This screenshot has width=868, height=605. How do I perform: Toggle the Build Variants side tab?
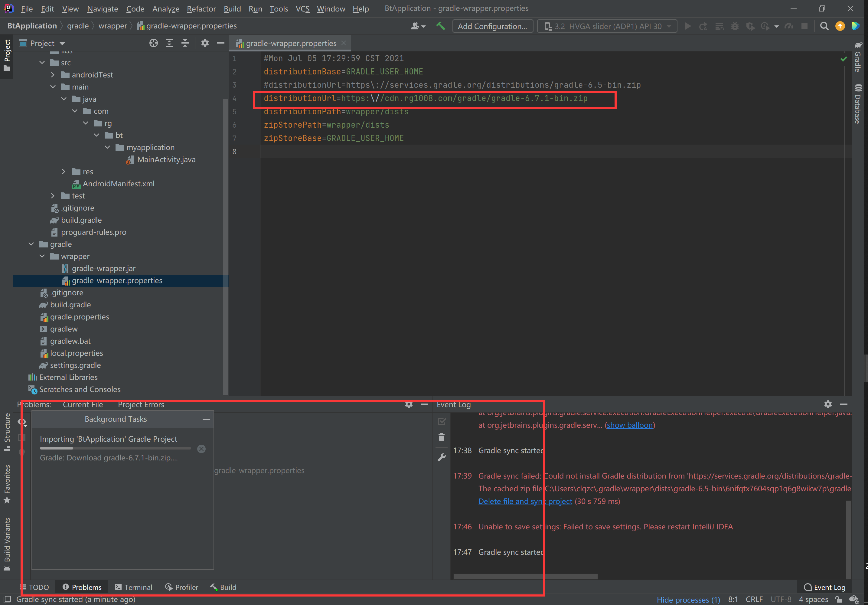pyautogui.click(x=7, y=544)
